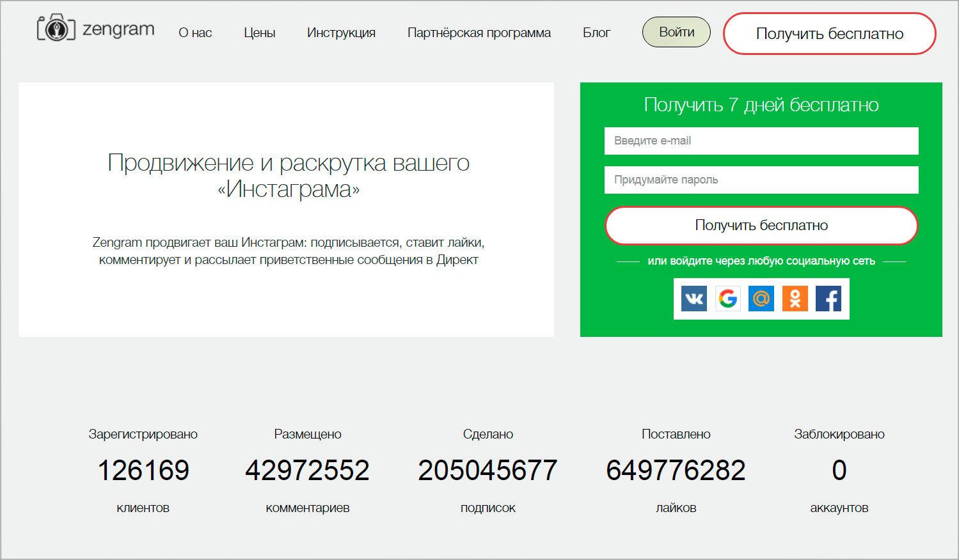Click the zengram brand name text
This screenshot has height=560, width=959.
[118, 29]
